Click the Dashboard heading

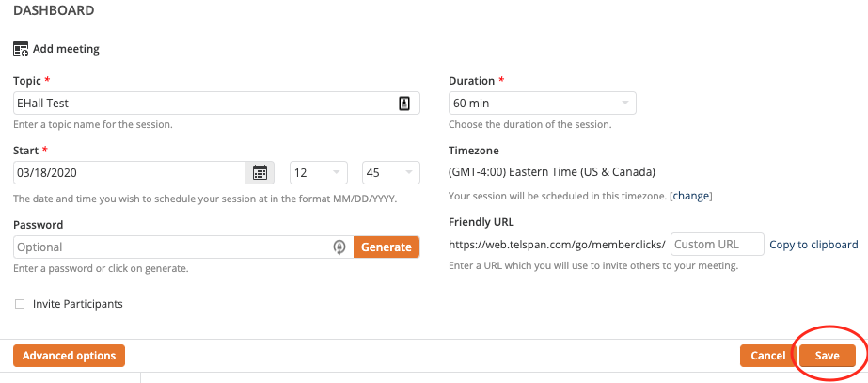54,10
